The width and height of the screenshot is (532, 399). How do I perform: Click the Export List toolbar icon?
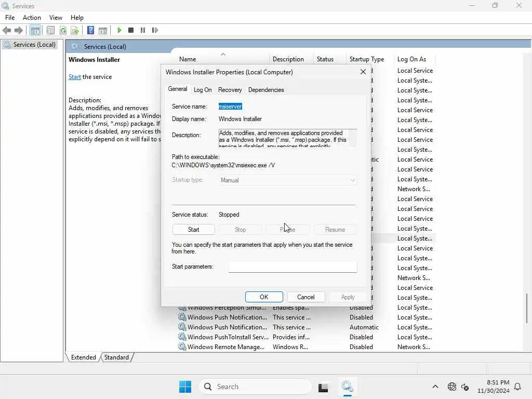tap(75, 30)
